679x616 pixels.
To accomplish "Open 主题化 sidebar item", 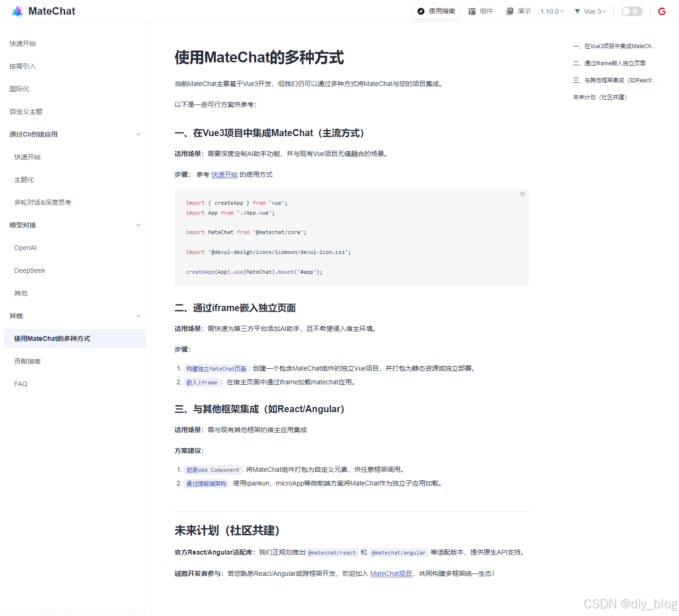I will 24,180.
